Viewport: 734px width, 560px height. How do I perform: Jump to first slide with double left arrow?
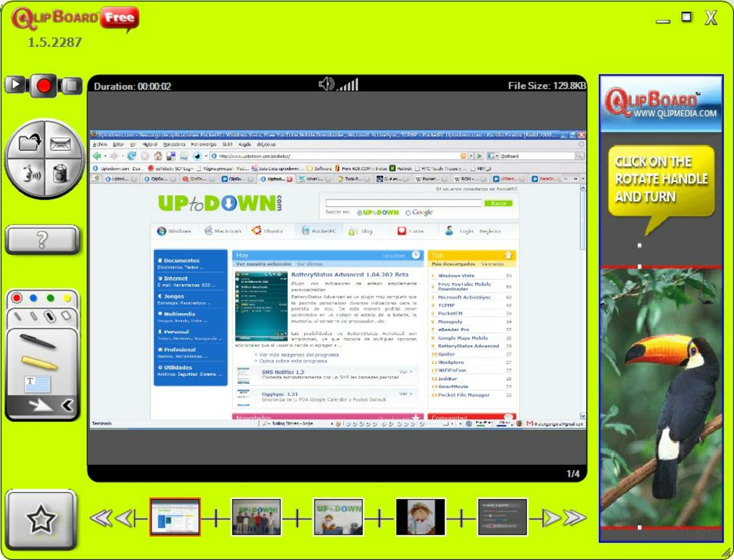pyautogui.click(x=101, y=518)
